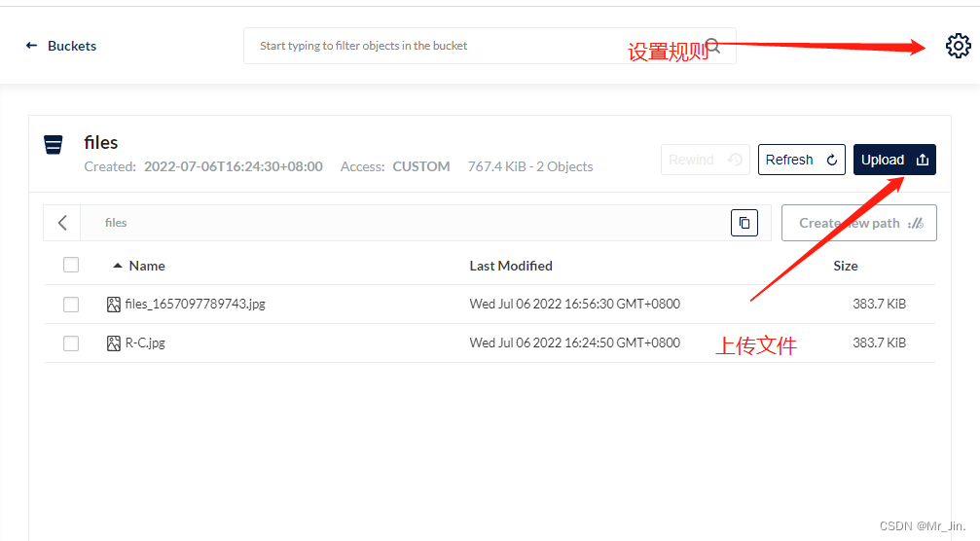Sort by Last Modified column

click(511, 266)
